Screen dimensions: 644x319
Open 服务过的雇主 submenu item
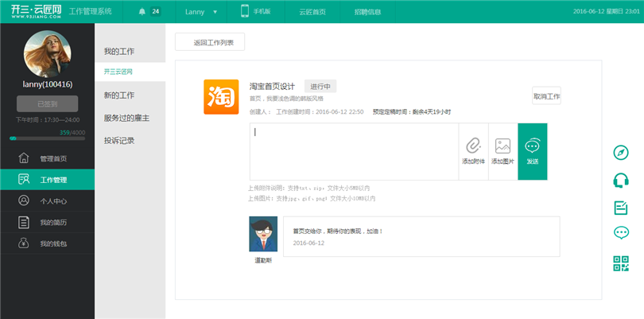126,119
